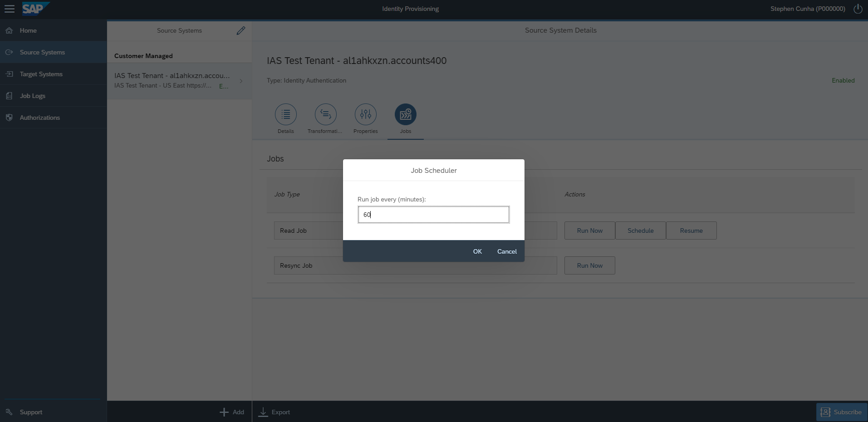Screen dimensions: 868x422
Task: Click the Customer Managed group header
Action: [x=143, y=56]
